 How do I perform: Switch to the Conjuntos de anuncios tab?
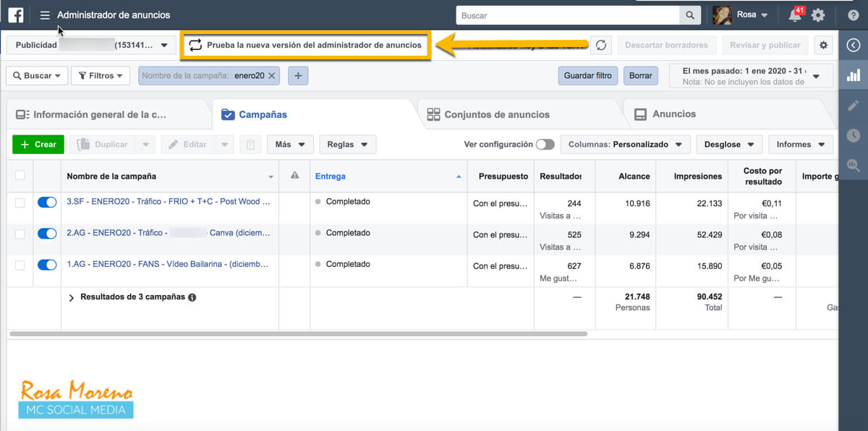(496, 114)
